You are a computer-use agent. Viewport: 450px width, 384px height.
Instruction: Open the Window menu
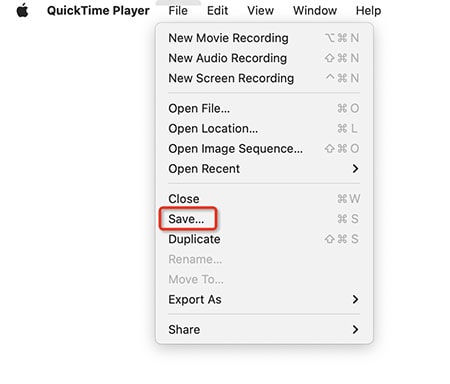point(315,11)
